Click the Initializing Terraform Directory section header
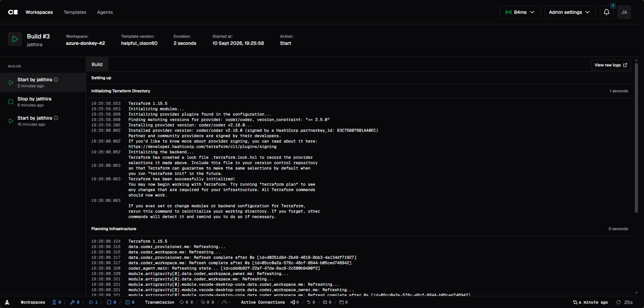Image resolution: width=644 pixels, height=308 pixels. click(x=360, y=91)
